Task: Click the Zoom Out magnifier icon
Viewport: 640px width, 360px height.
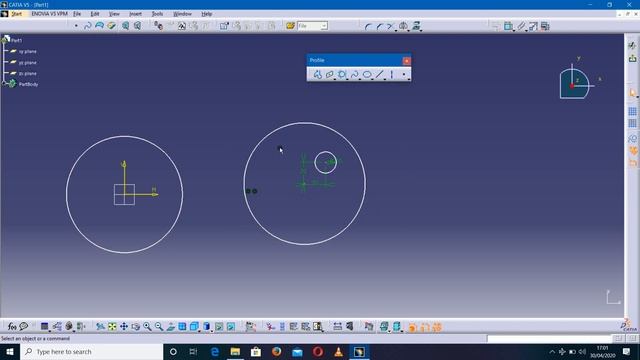Action: [x=159, y=327]
